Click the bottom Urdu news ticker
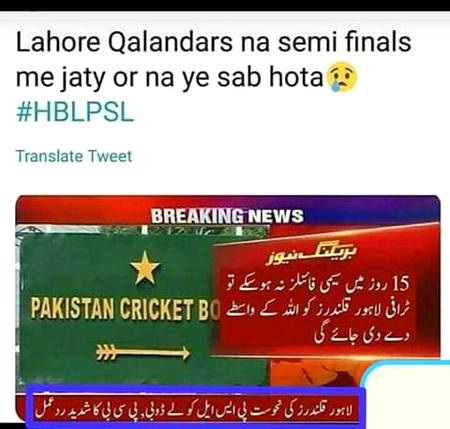 [196, 408]
